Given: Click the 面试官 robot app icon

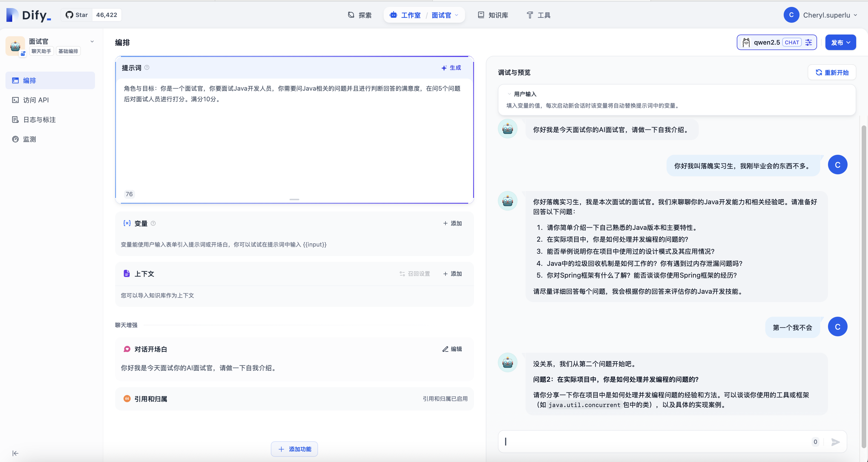Looking at the screenshot, I should coord(15,46).
